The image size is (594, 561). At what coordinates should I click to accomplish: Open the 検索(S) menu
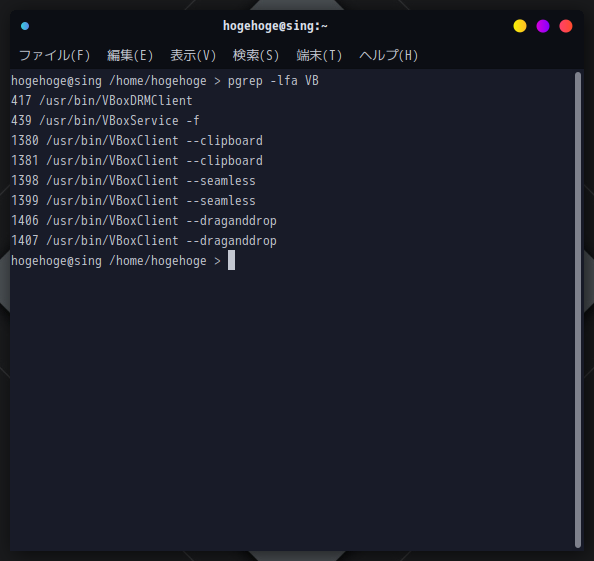(x=256, y=56)
